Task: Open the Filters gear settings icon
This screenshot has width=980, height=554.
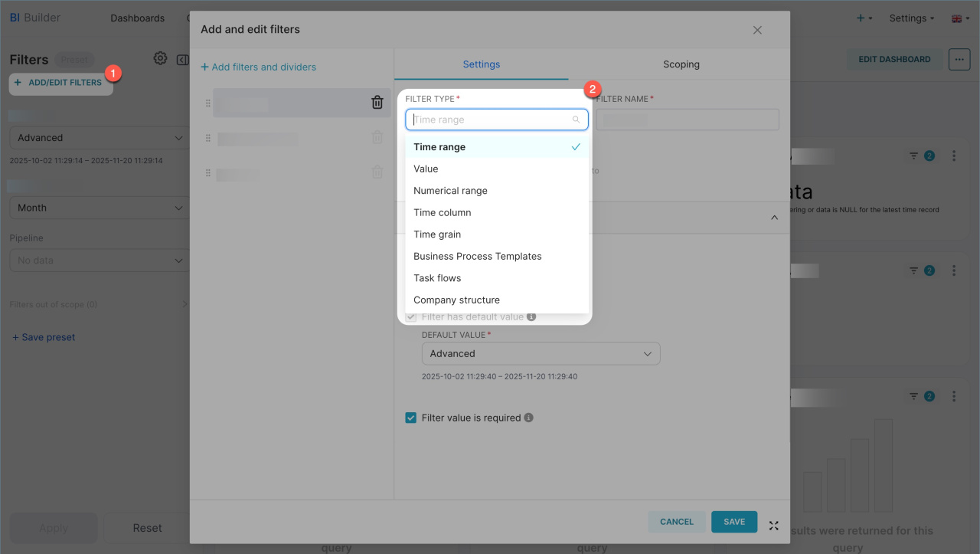Action: (160, 59)
